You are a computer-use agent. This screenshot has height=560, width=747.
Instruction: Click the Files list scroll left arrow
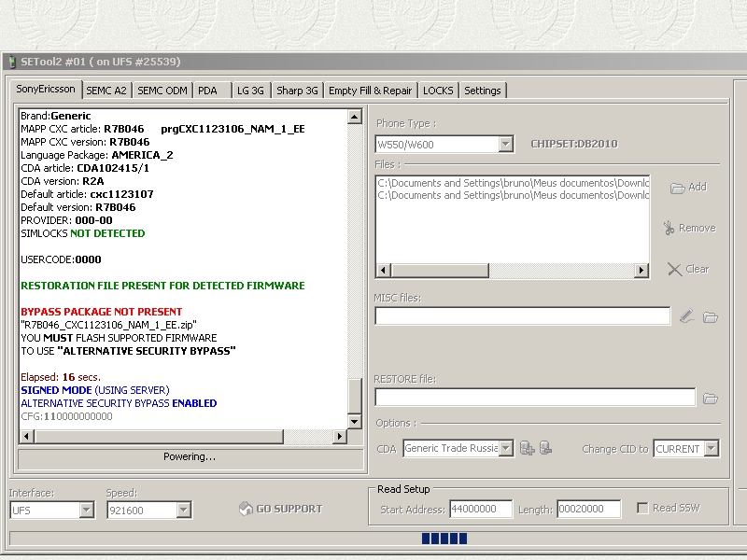click(384, 271)
